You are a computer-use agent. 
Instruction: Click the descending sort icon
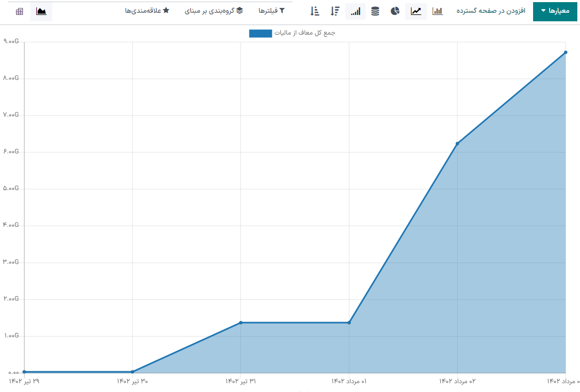tap(335, 11)
